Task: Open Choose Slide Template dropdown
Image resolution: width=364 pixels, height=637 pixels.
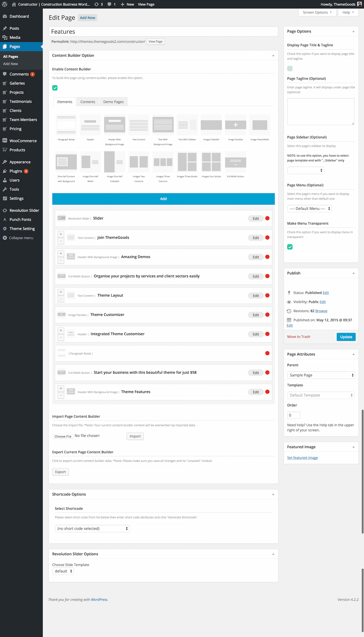Action: 63,571
